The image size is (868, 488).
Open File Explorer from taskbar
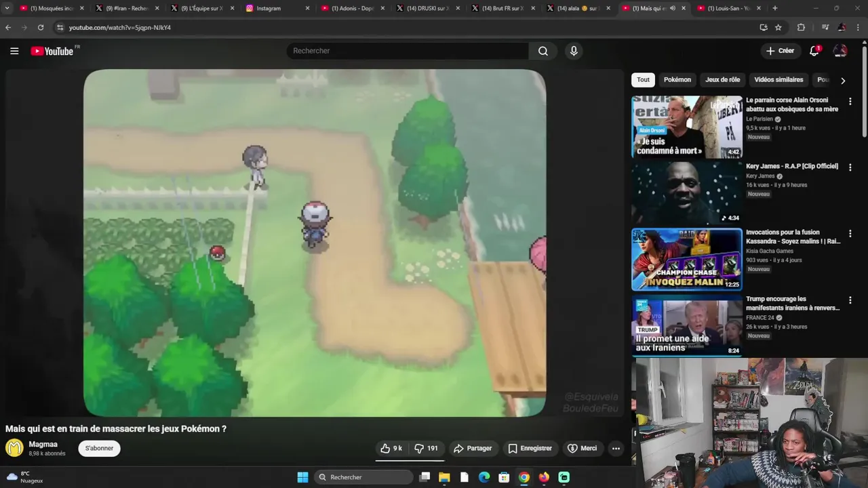coord(444,477)
